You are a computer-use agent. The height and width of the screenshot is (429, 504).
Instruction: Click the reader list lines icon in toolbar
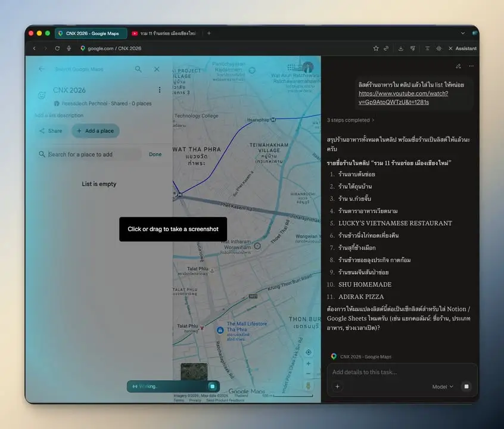click(x=427, y=48)
